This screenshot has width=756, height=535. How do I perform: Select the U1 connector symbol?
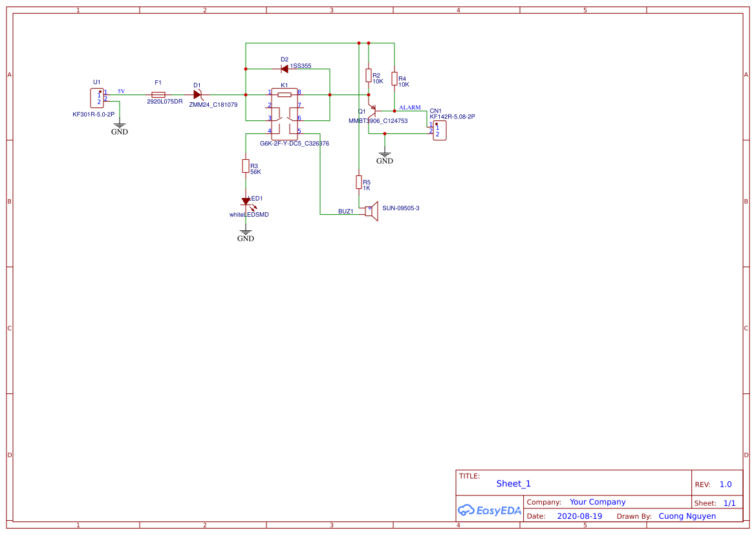tap(97, 98)
